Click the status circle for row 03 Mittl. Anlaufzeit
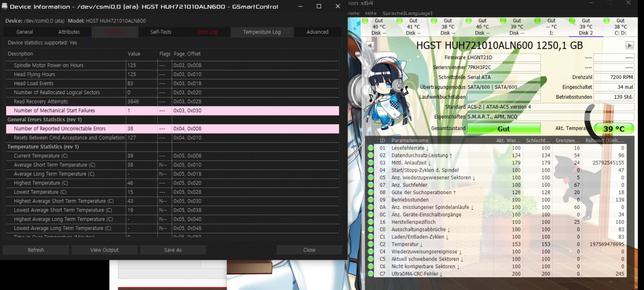644x290 pixels. point(370,163)
